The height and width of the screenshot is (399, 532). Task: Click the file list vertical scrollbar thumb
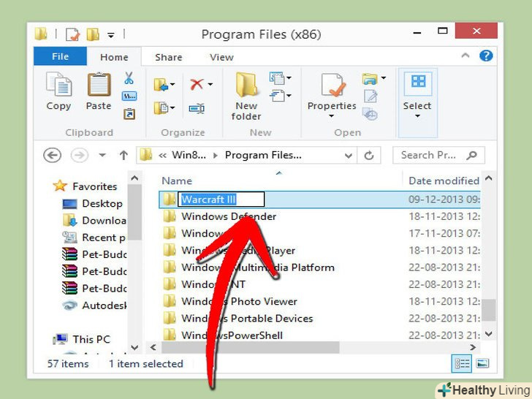pyautogui.click(x=489, y=310)
